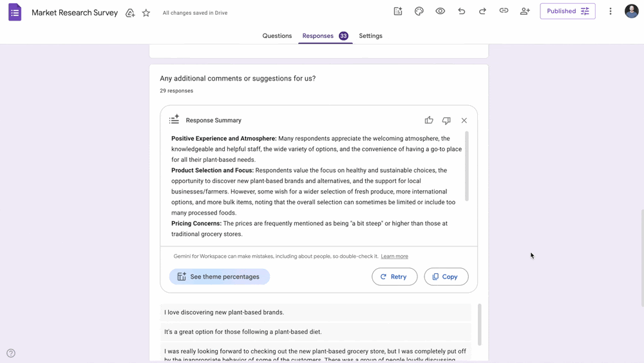Switch to the Questions tab

point(277,36)
